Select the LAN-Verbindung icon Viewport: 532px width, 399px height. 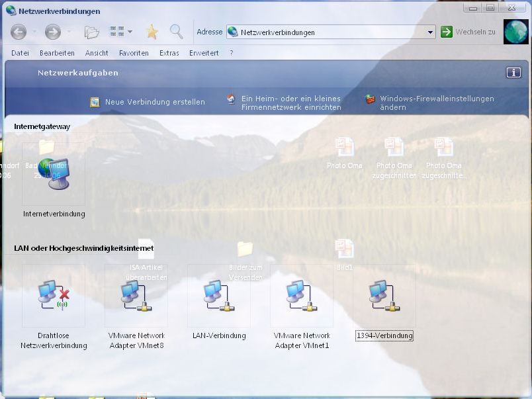(x=219, y=295)
